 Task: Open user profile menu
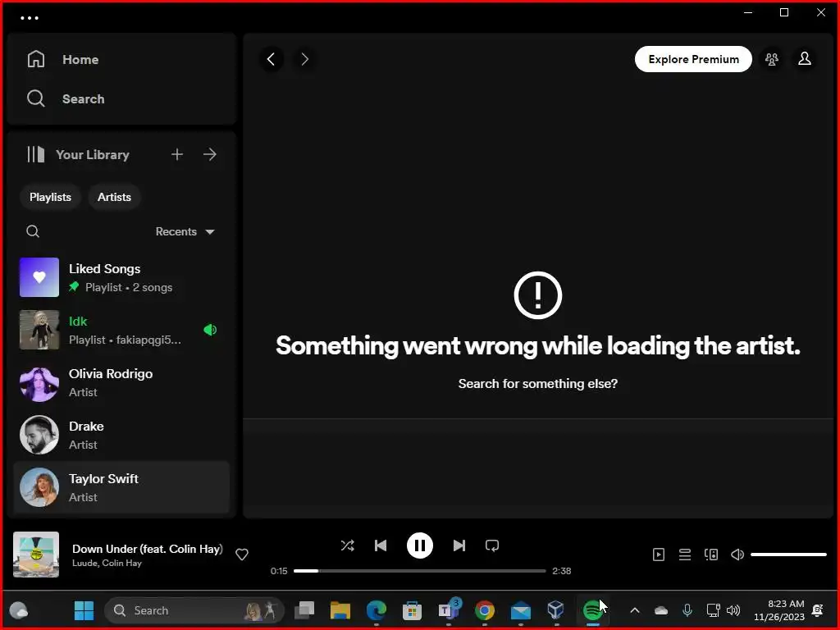coord(805,59)
